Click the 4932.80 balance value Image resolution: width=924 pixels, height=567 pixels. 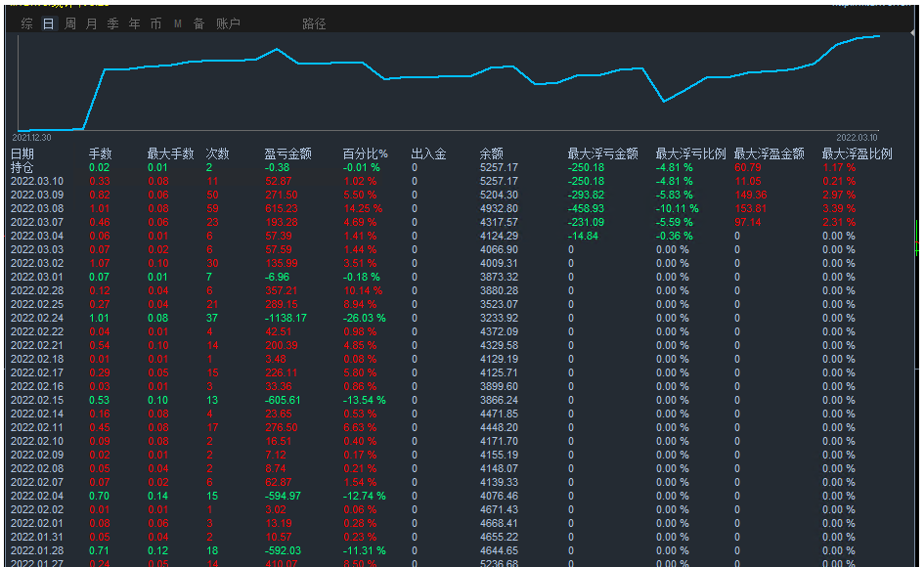click(499, 208)
